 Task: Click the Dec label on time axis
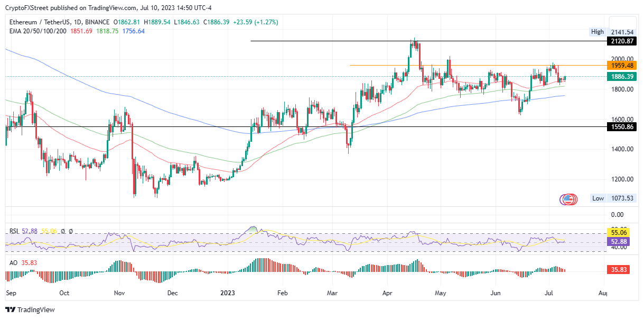coord(174,292)
